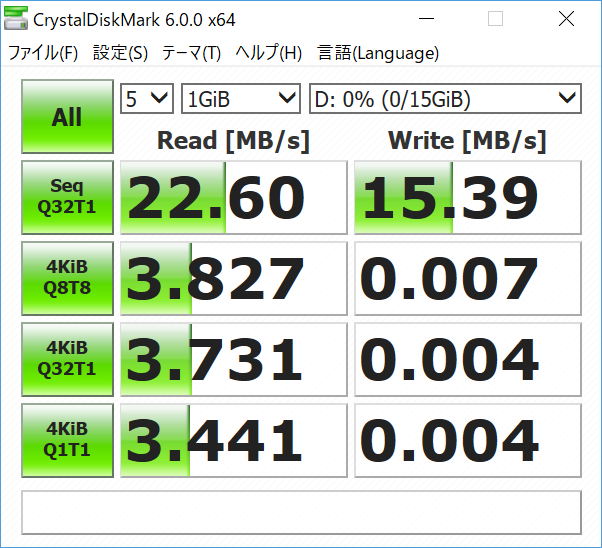Select the 4KiB Q8T8 read value 3.827

233,278
